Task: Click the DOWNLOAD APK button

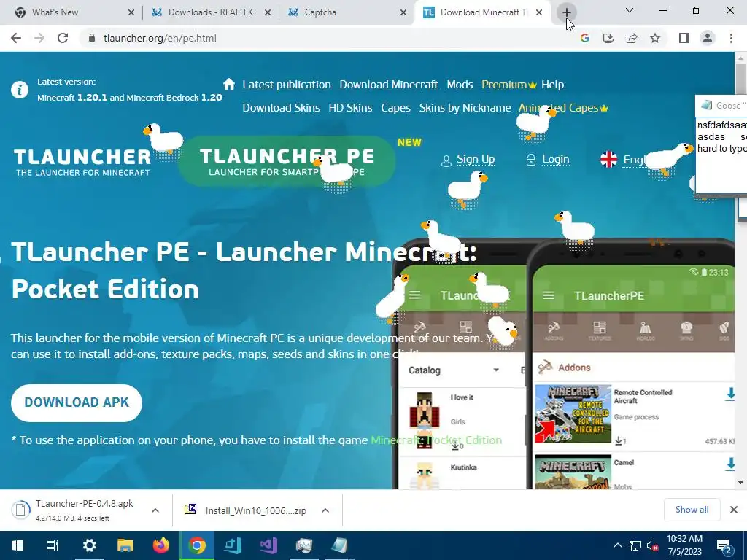Action: click(x=77, y=402)
